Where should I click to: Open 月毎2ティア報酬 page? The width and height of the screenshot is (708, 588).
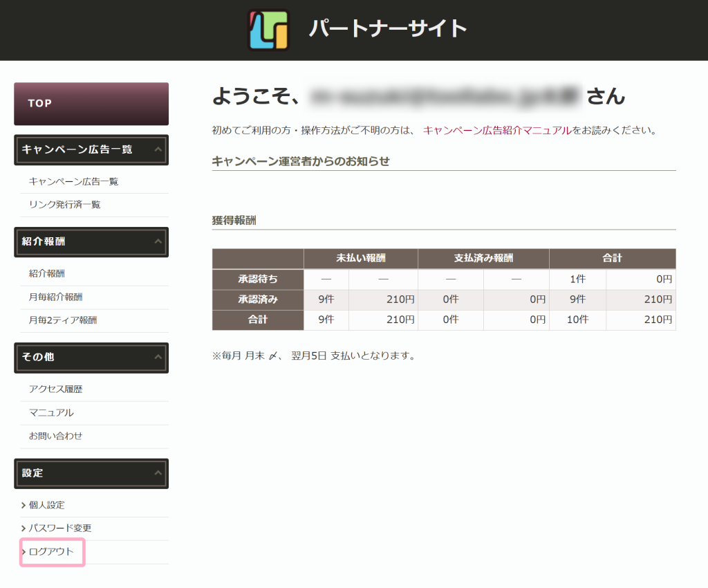(x=63, y=320)
